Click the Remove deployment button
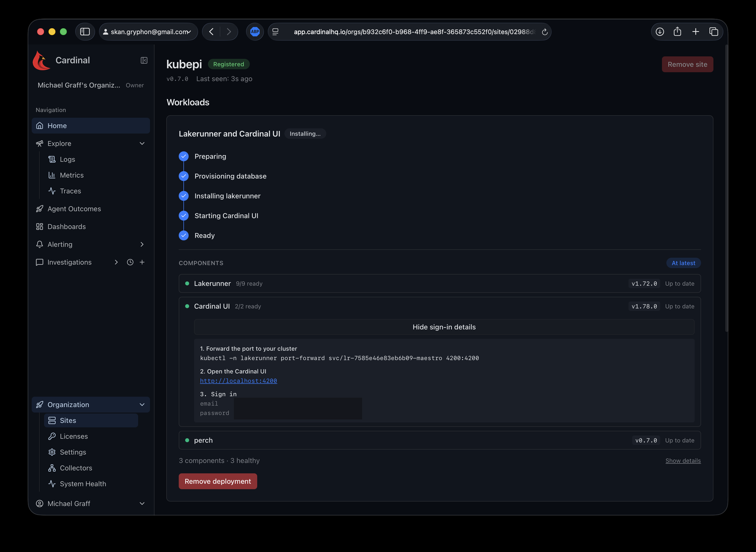Screen dimensions: 756x552 [218, 481]
